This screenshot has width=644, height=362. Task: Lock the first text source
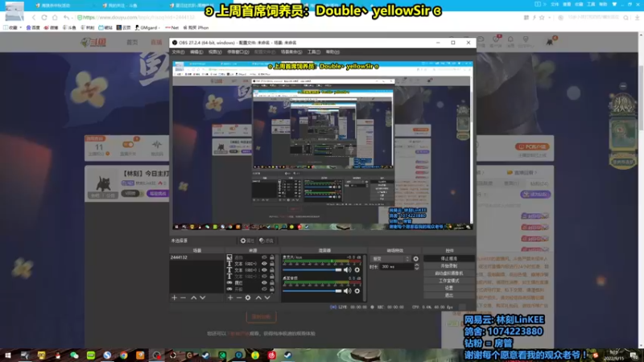272,264
